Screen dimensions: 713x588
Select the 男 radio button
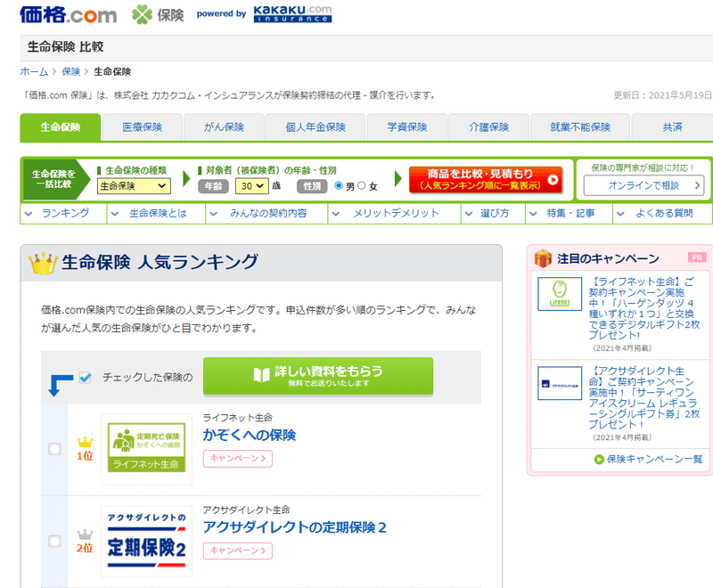[x=339, y=185]
